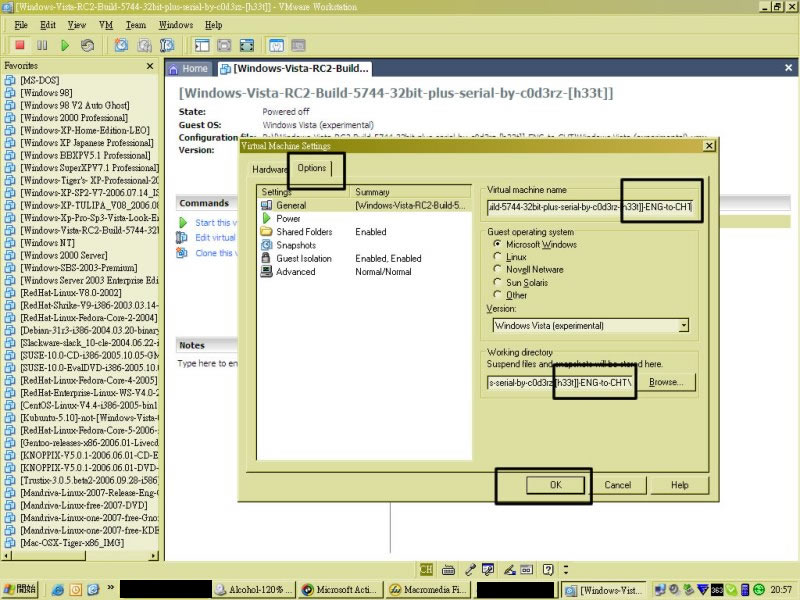Select Snapshots in the settings list
This screenshot has height=600, width=800.
click(295, 245)
